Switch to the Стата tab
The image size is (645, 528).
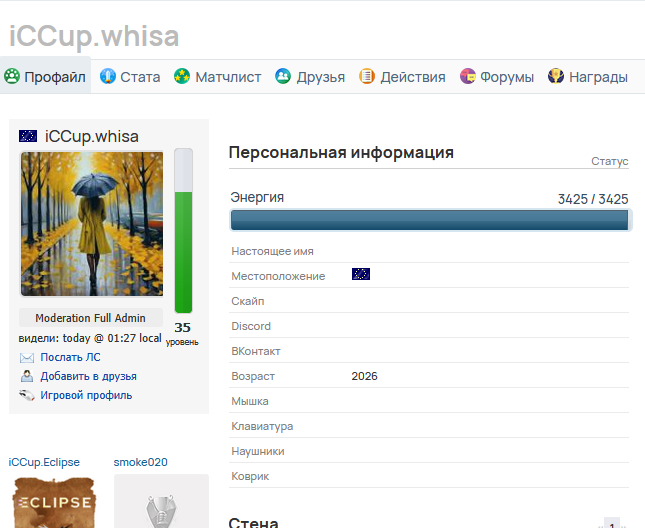(x=130, y=77)
